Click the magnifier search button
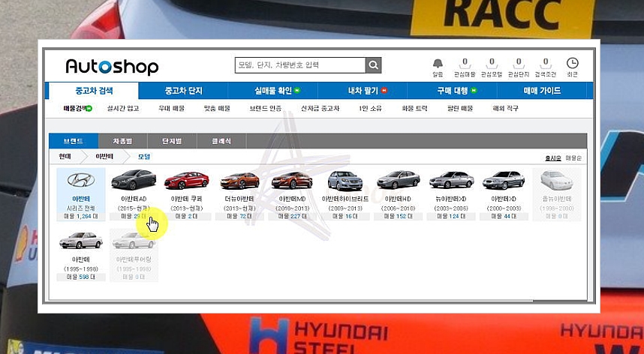The width and height of the screenshot is (644, 354). [373, 64]
